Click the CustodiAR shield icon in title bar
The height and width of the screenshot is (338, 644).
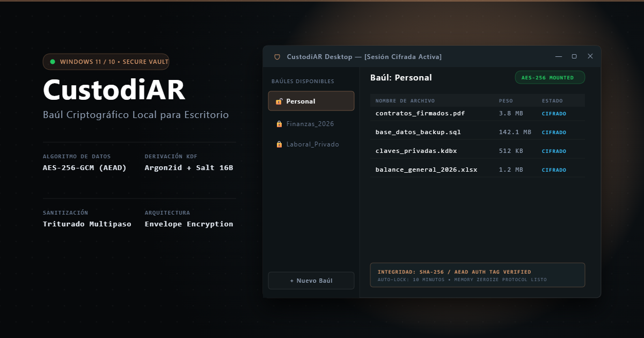tap(277, 56)
